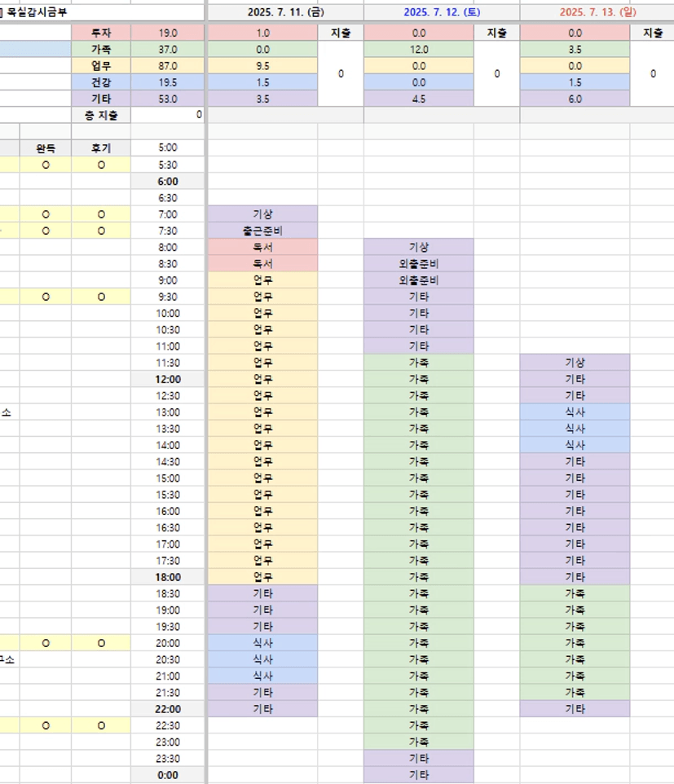
Task: Click the 완독 column header
Action: coord(46,148)
